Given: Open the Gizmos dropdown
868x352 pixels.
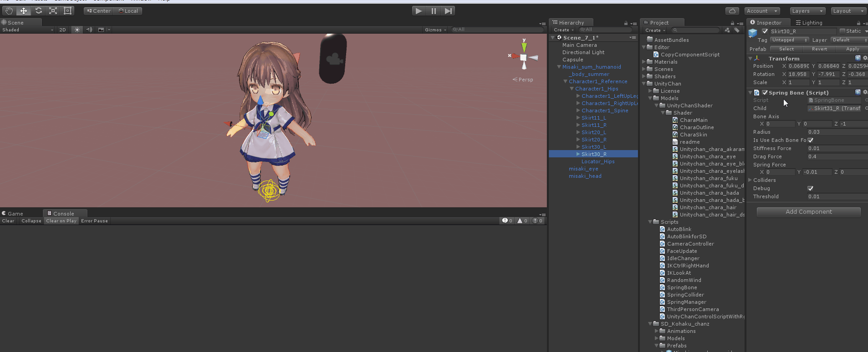Looking at the screenshot, I should tap(435, 30).
